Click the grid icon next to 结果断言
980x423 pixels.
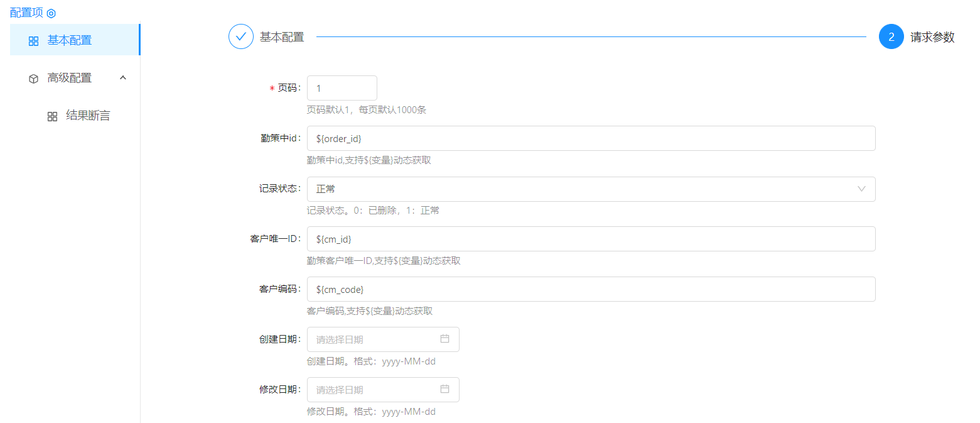tap(53, 116)
